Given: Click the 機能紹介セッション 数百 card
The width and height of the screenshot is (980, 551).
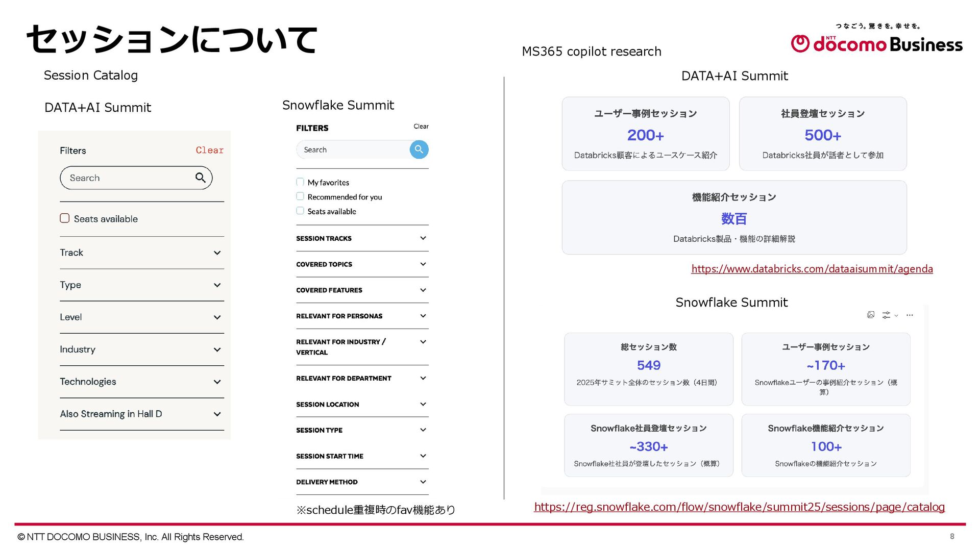Looking at the screenshot, I should pos(734,217).
